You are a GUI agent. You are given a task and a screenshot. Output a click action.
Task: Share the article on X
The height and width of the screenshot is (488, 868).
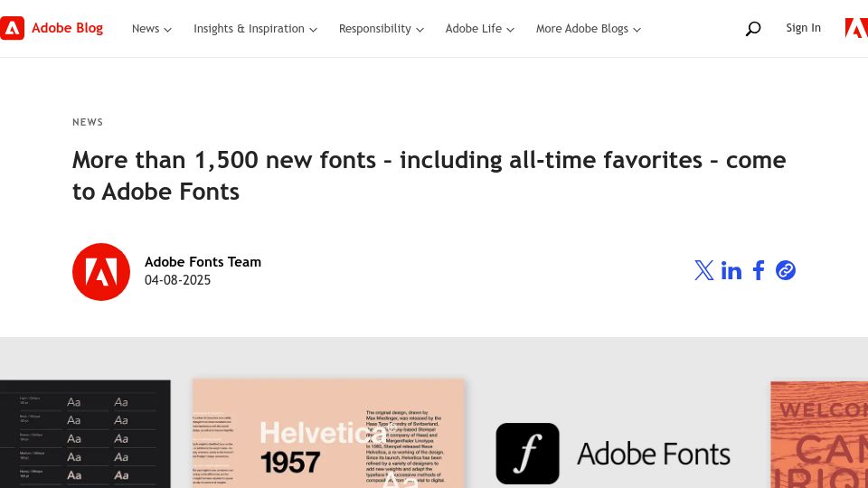tap(704, 270)
